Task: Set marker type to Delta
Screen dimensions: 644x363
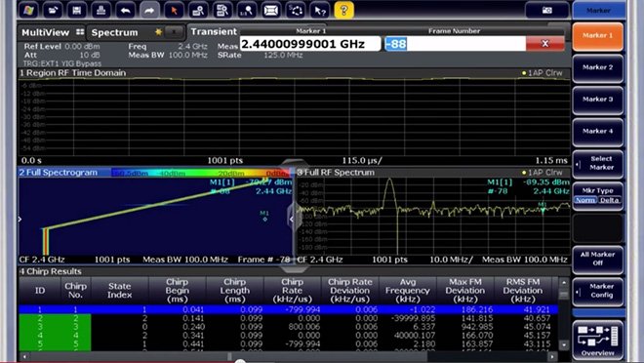Action: (x=610, y=200)
